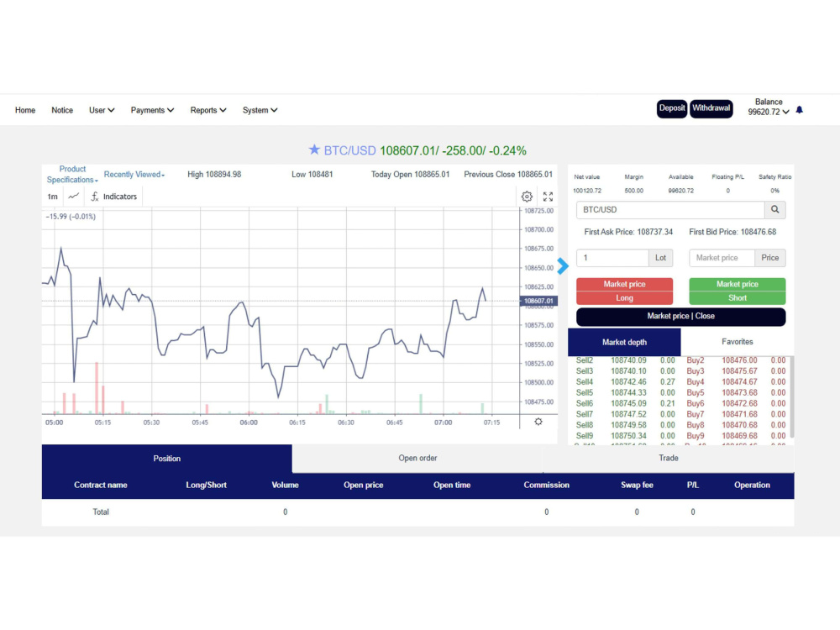Open chart settings gear icon

pyautogui.click(x=527, y=197)
